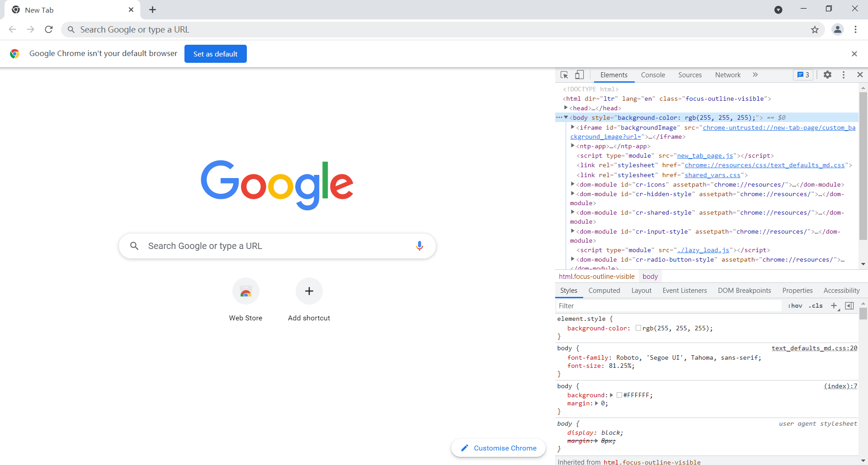Expand the backgroundImage iframe node
868x465 pixels.
coord(573,127)
